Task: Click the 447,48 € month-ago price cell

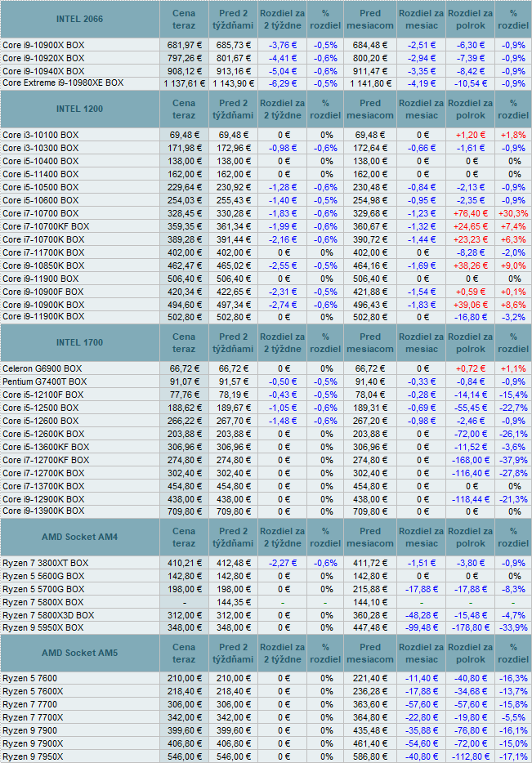Action: click(370, 628)
